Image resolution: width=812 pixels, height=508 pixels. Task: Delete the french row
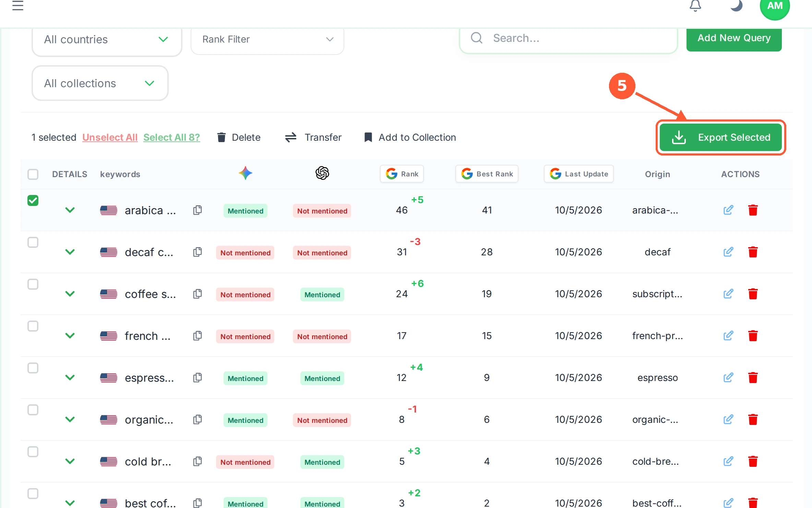753,336
